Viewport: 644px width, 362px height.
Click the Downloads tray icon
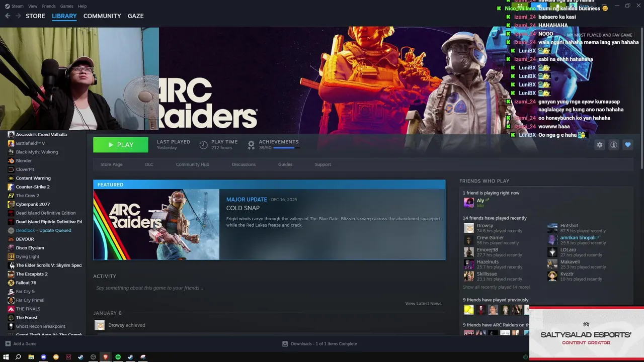pyautogui.click(x=285, y=344)
